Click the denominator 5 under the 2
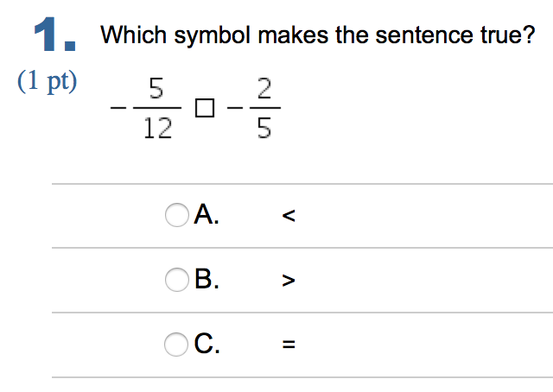The image size is (553, 392). click(264, 129)
